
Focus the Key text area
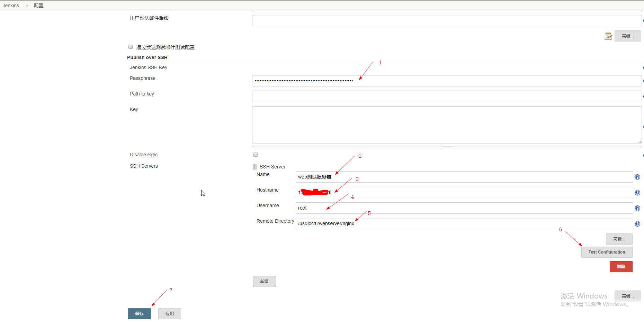[447, 125]
